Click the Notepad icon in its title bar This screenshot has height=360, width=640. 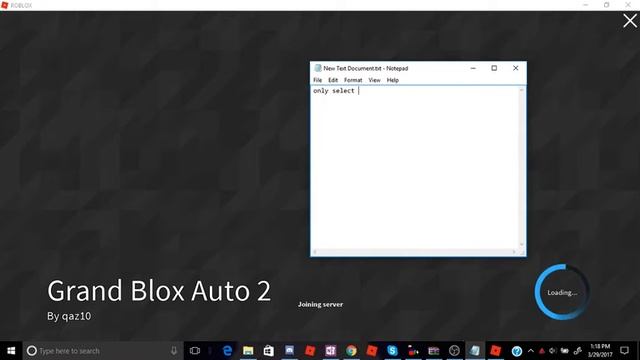(318, 68)
